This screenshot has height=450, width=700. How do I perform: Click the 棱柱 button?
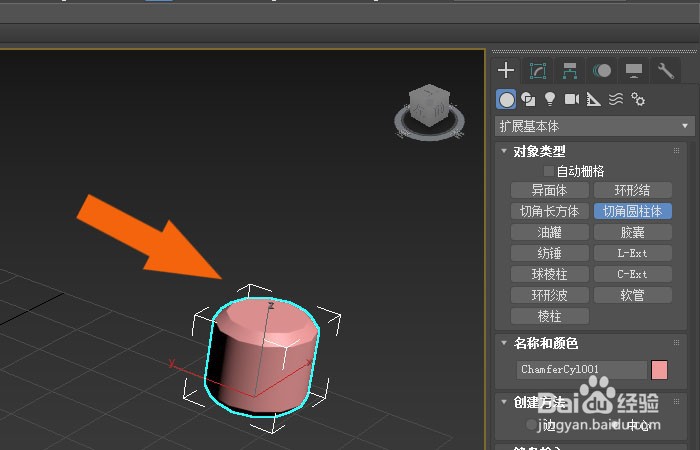pyautogui.click(x=550, y=316)
